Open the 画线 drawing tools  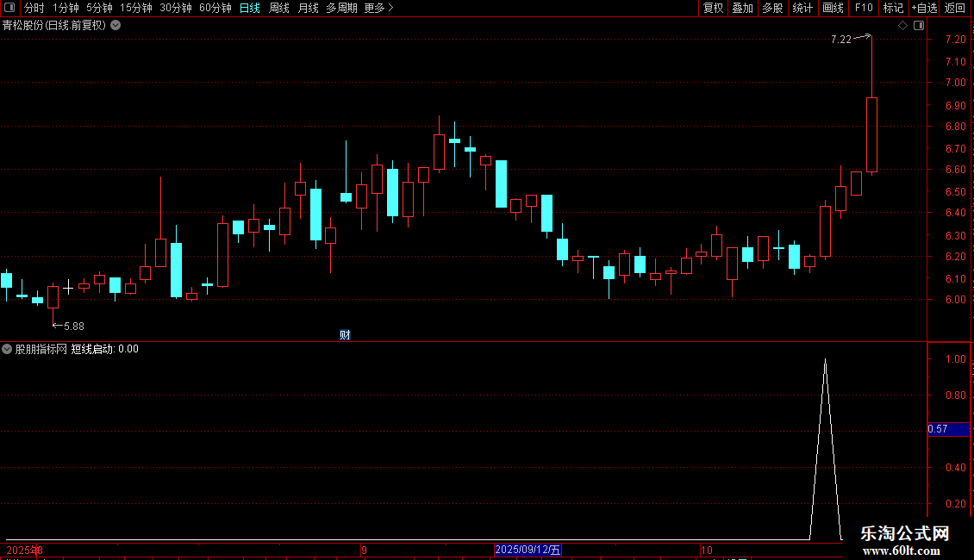(x=833, y=8)
